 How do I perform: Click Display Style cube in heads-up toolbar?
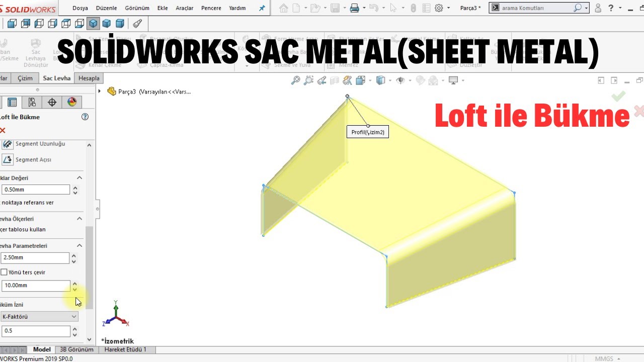(x=381, y=80)
